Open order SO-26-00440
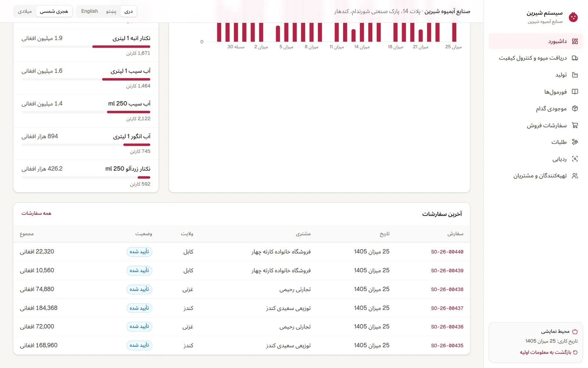This screenshot has width=588, height=368. click(447, 252)
